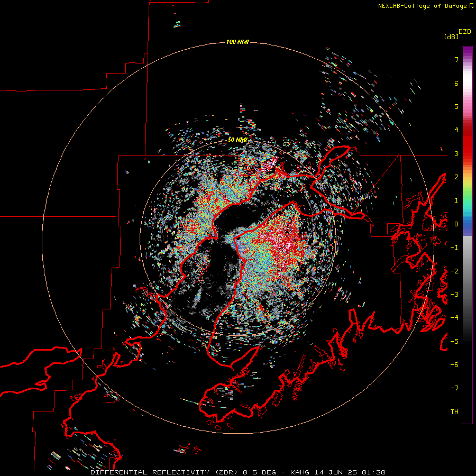Click the KAHG radar station identifier

(300, 472)
